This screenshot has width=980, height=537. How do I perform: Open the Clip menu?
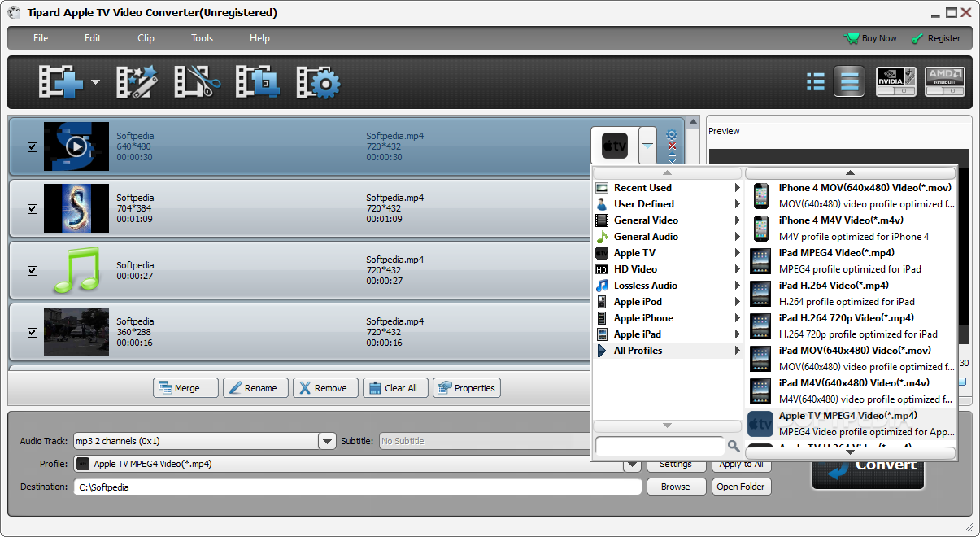pyautogui.click(x=146, y=38)
